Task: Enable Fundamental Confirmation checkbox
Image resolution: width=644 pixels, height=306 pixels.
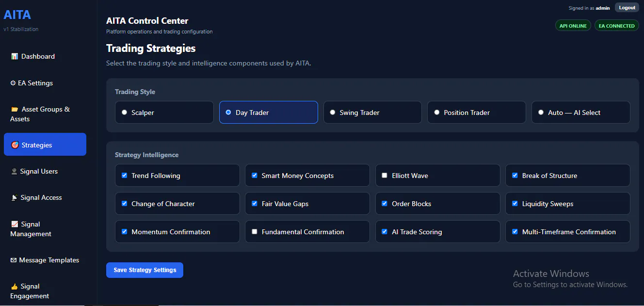Action: click(x=255, y=231)
